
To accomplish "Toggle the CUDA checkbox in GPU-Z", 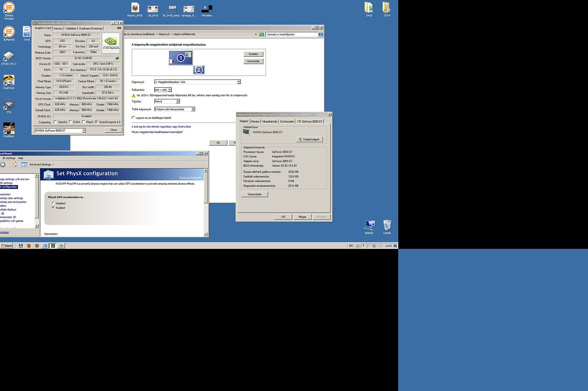I will 70,122.
